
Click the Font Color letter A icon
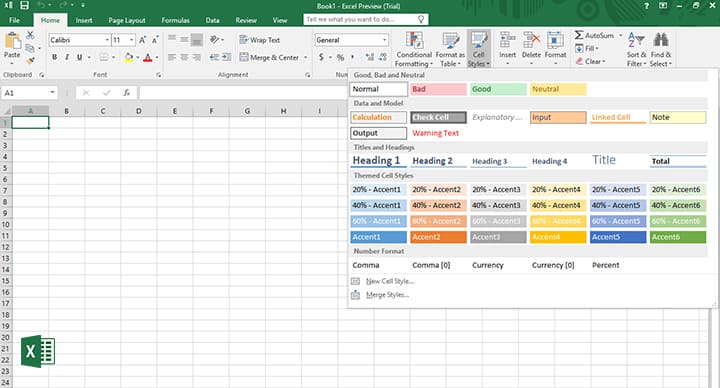tap(147, 57)
